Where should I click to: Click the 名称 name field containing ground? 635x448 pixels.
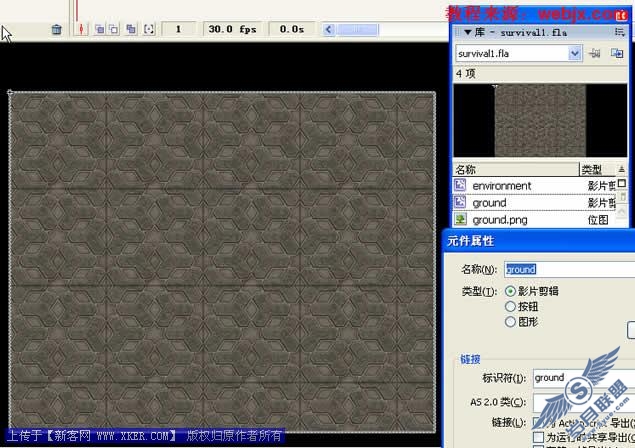coord(569,269)
